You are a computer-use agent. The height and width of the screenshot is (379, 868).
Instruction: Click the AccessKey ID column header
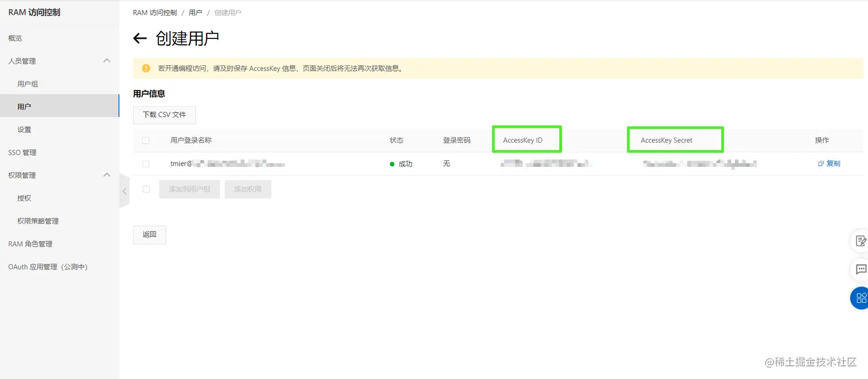[x=523, y=140]
